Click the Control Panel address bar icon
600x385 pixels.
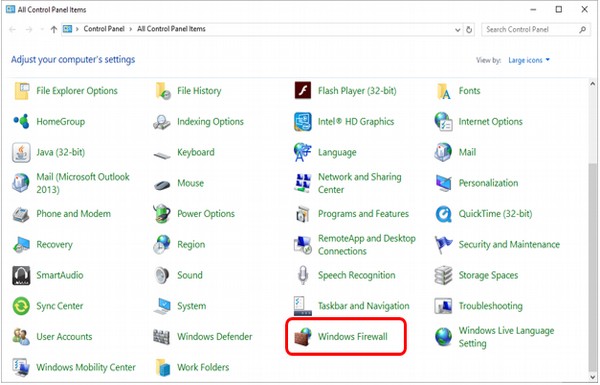67,29
